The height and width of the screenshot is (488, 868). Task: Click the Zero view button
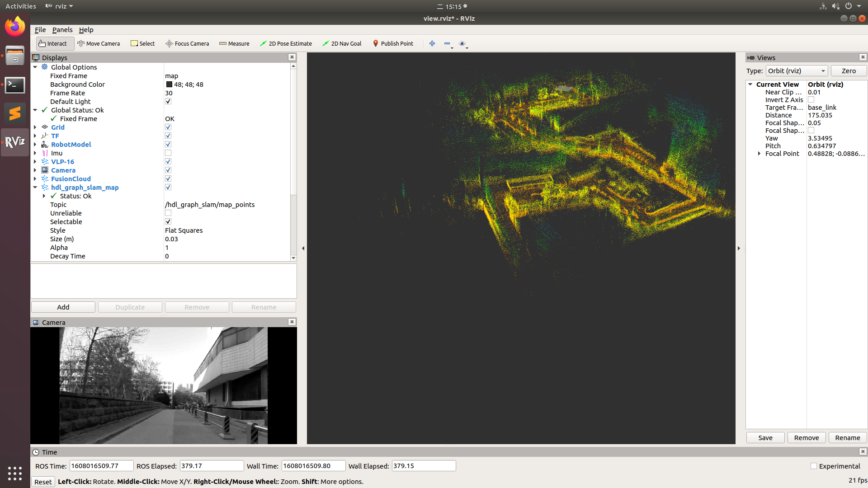[849, 71]
